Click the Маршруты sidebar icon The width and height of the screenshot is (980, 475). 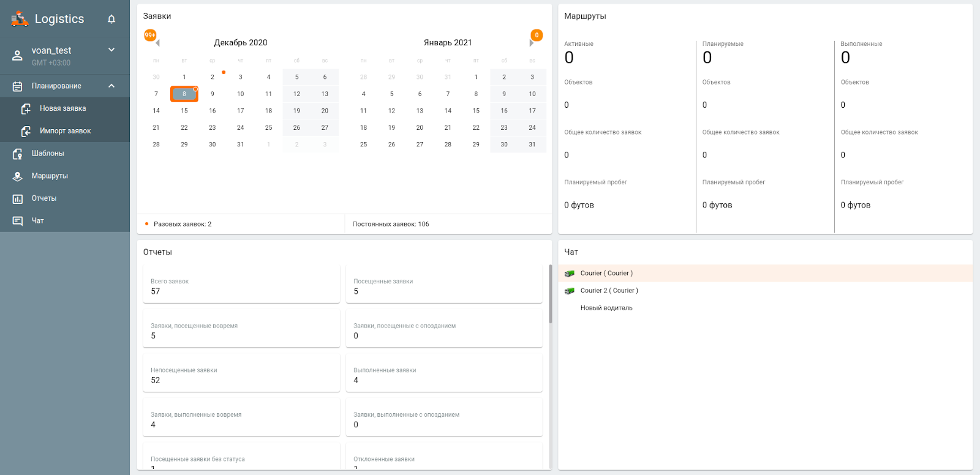[18, 176]
